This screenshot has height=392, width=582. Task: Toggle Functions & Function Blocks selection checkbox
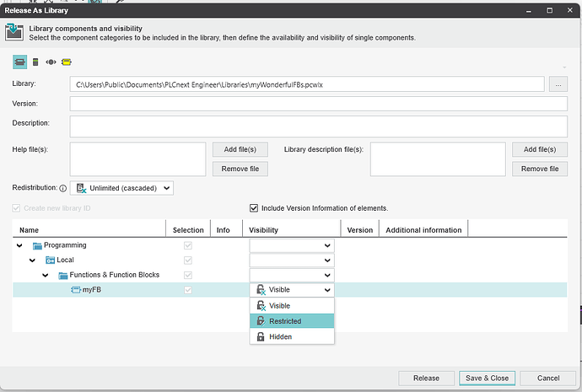coord(188,275)
